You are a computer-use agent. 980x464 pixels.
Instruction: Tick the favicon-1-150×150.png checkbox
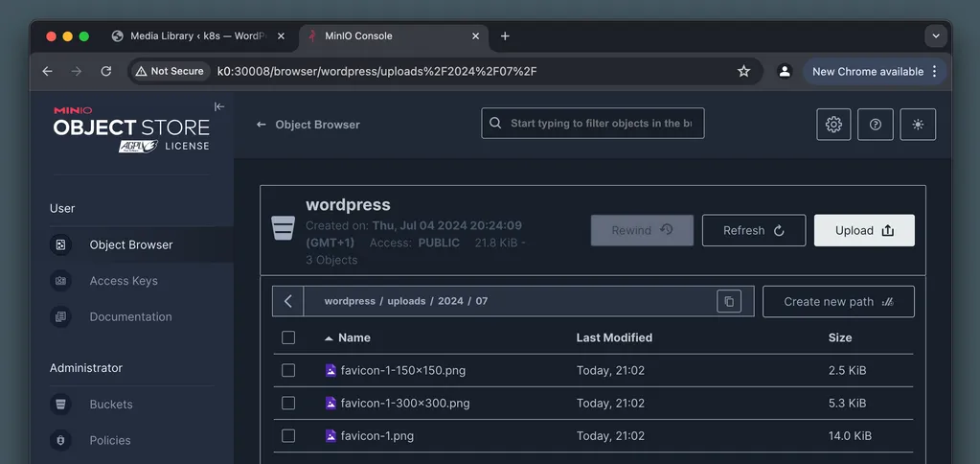(x=288, y=370)
